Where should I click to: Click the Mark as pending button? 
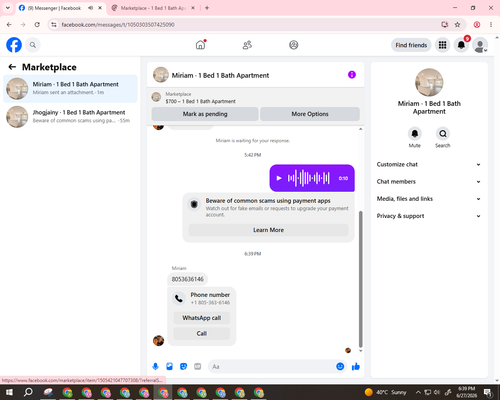point(205,114)
